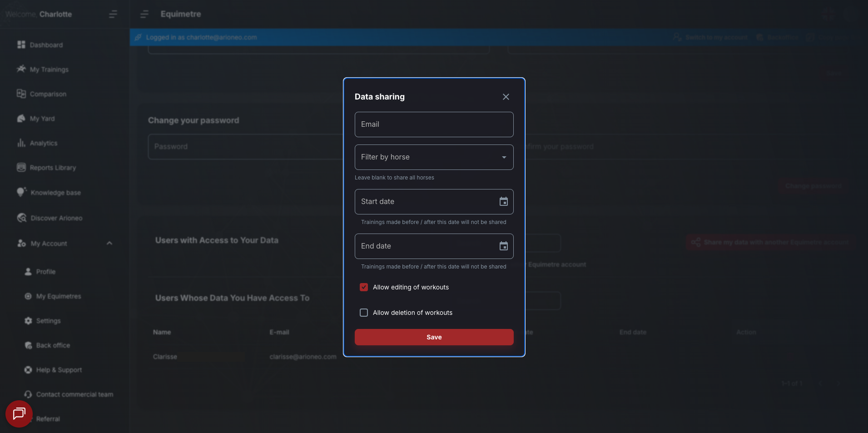Click Share my data with another account
Image resolution: width=868 pixels, height=433 pixels.
click(x=770, y=242)
